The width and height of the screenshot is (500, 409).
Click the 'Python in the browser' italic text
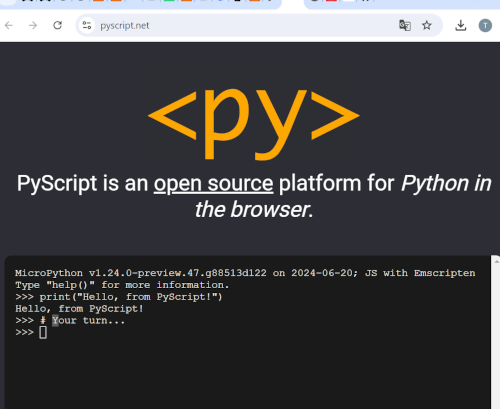pos(343,196)
